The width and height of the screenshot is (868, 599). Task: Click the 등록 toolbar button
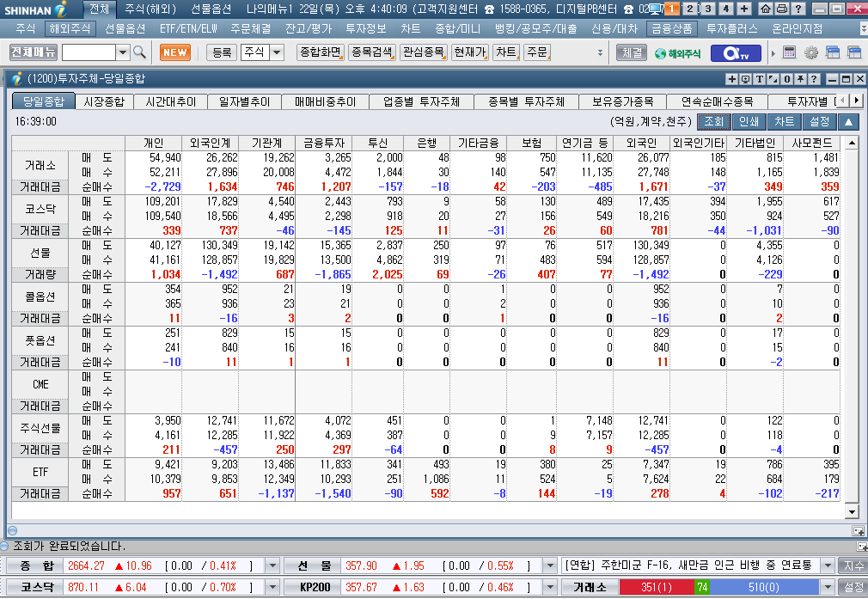pyautogui.click(x=222, y=52)
